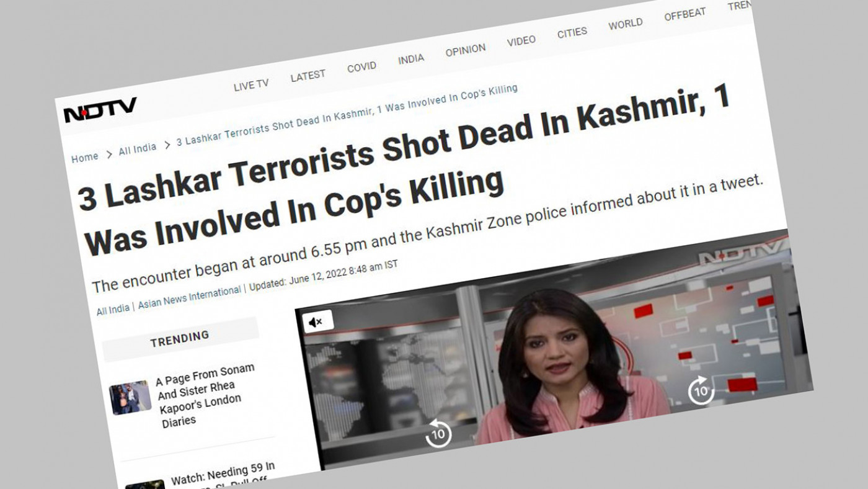Image resolution: width=868 pixels, height=489 pixels.
Task: Open Sonam and Rhea Kapoor thumbnail
Action: coord(130,397)
